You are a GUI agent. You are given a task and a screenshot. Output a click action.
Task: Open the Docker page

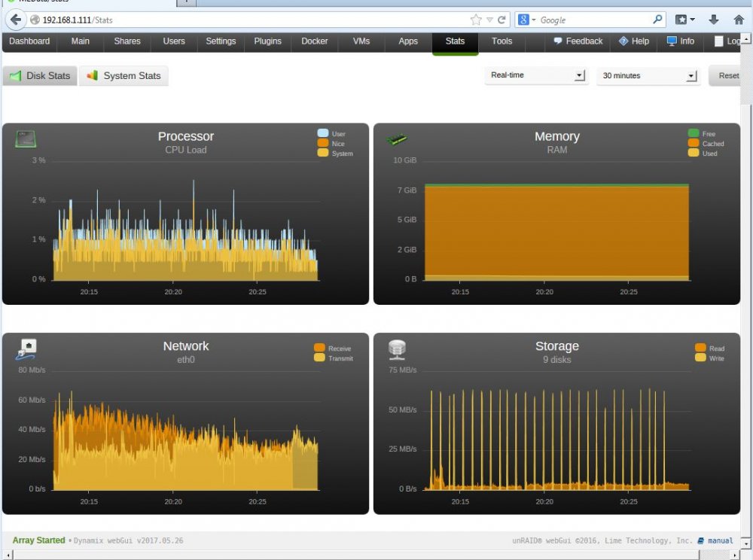315,41
